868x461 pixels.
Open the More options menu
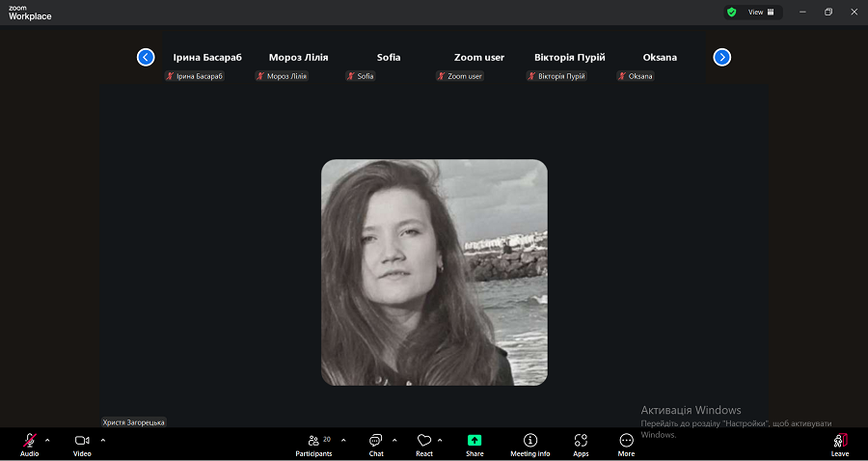click(x=626, y=445)
